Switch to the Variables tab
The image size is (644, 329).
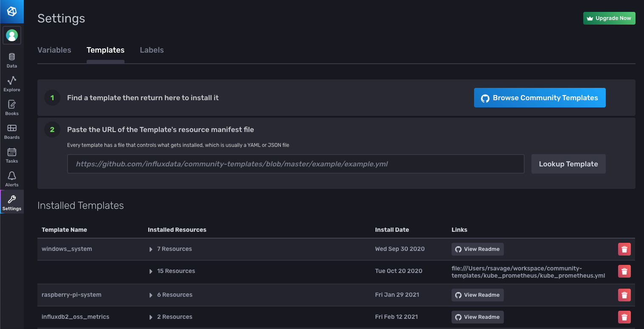tap(54, 50)
